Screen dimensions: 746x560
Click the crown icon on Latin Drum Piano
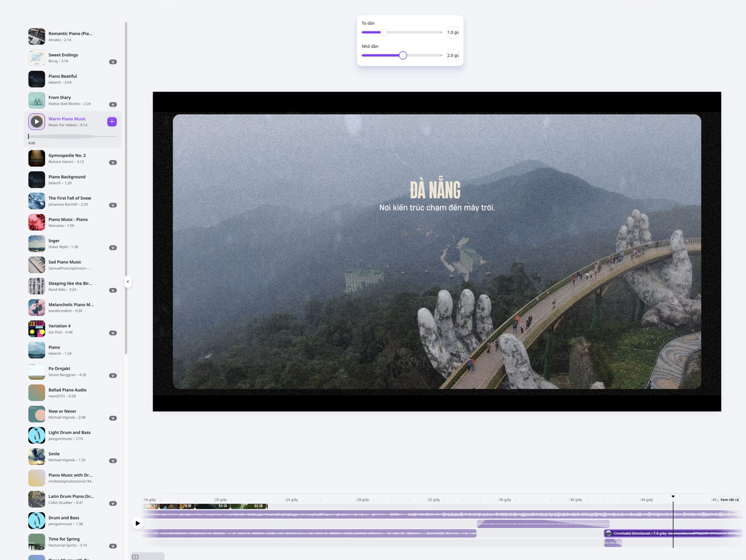coord(112,503)
